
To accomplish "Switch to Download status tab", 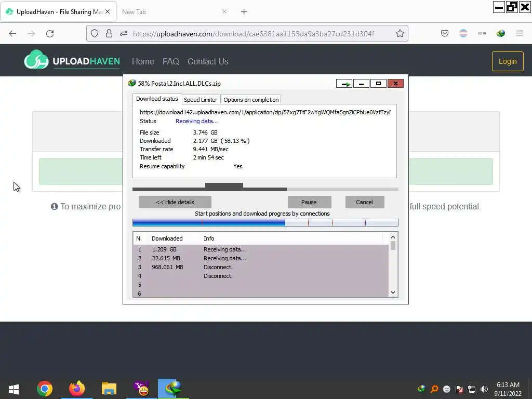I will click(157, 99).
